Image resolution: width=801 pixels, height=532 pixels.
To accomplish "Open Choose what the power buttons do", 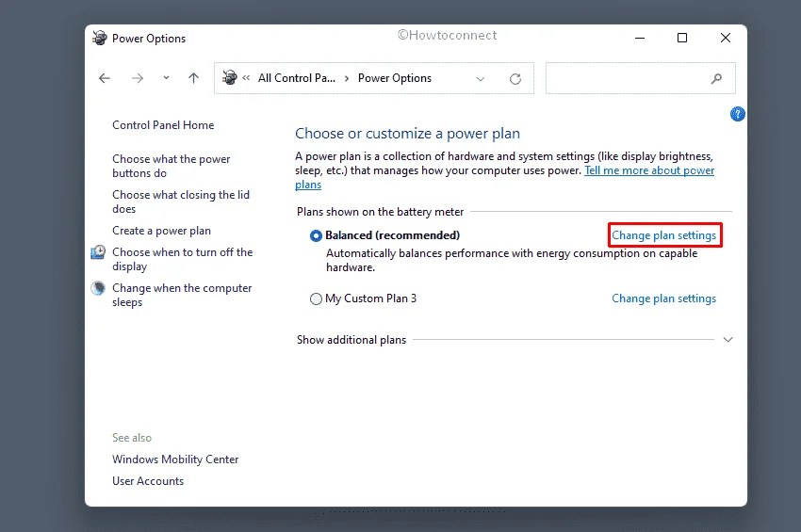I will pos(172,166).
